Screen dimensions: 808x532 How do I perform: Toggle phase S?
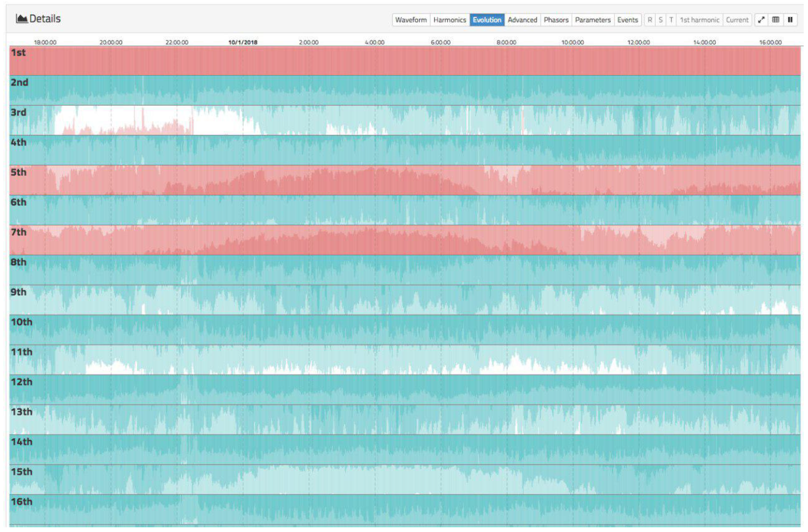660,20
